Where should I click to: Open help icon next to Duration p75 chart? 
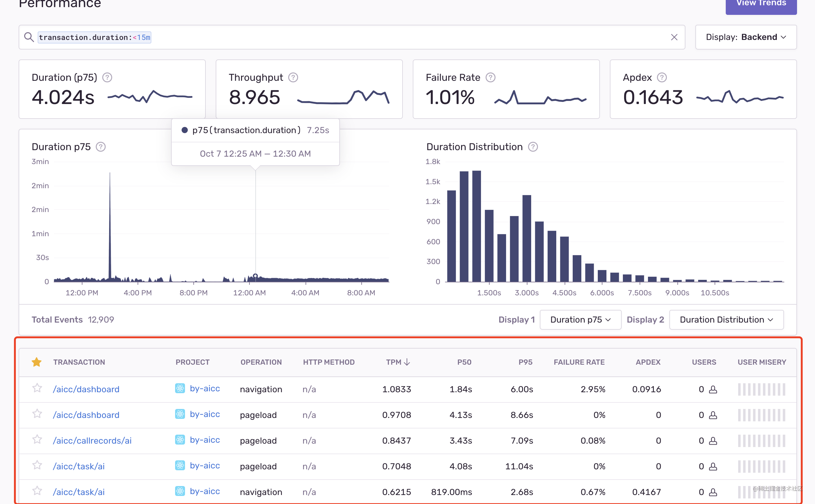pos(101,147)
